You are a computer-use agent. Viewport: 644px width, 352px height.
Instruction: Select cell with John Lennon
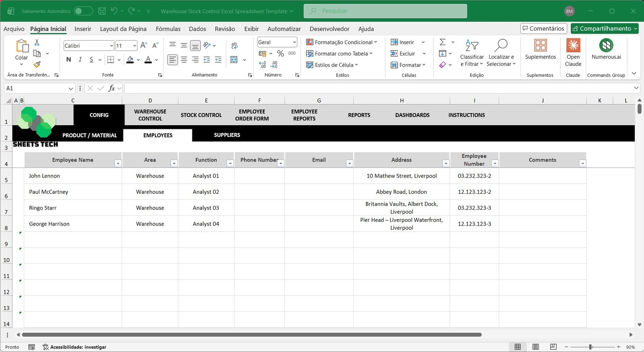73,176
